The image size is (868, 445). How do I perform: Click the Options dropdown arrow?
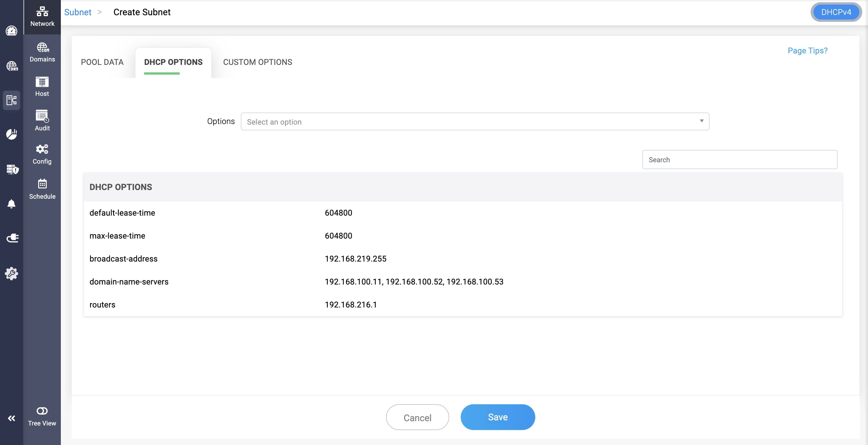click(x=701, y=121)
